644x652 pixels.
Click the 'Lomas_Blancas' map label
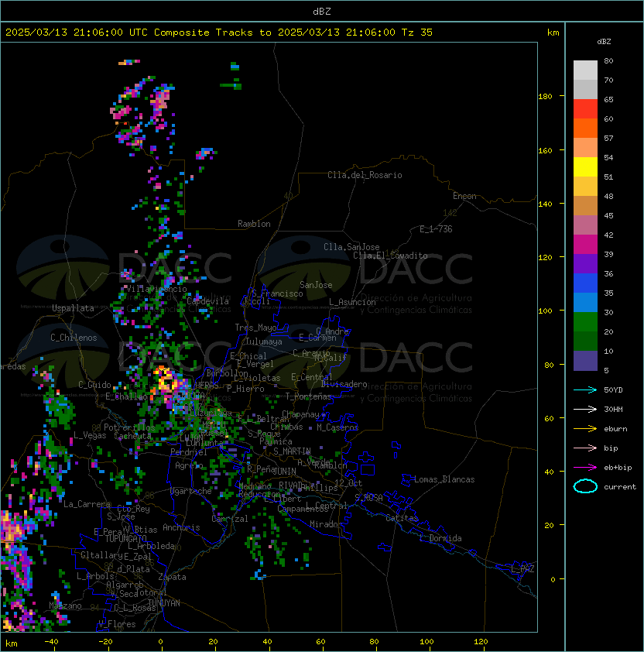click(x=444, y=479)
